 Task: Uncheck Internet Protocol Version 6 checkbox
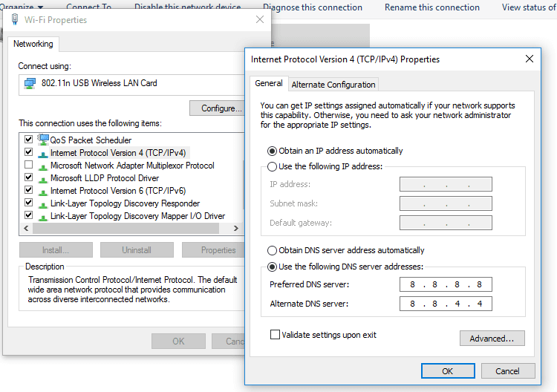[x=29, y=189]
